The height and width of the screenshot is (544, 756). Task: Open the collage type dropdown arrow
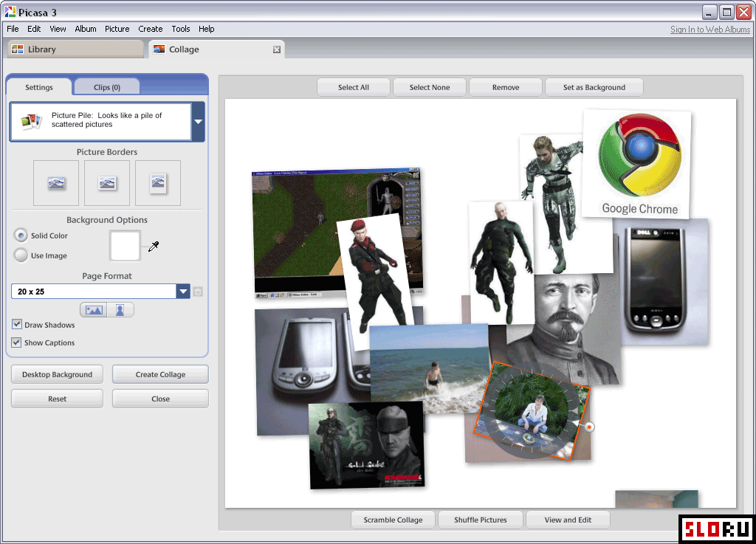(x=198, y=122)
